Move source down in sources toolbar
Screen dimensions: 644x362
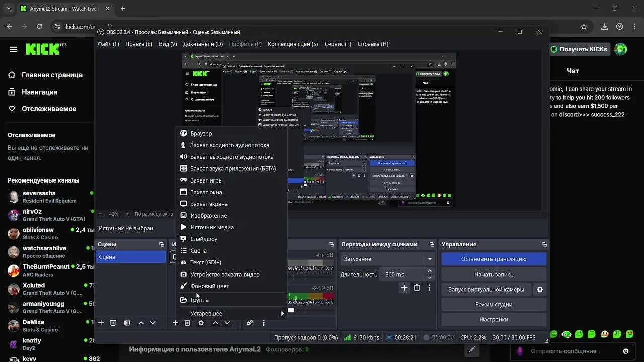pos(227,323)
